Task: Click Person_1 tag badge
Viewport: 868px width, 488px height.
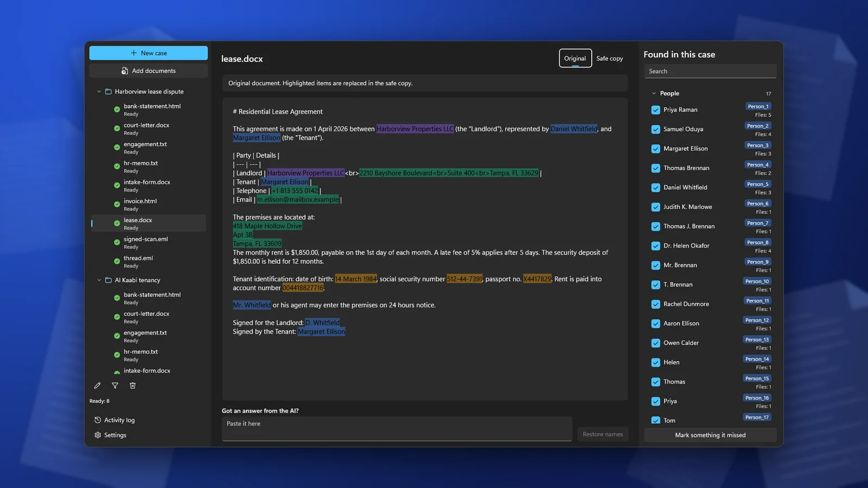Action: [x=758, y=106]
